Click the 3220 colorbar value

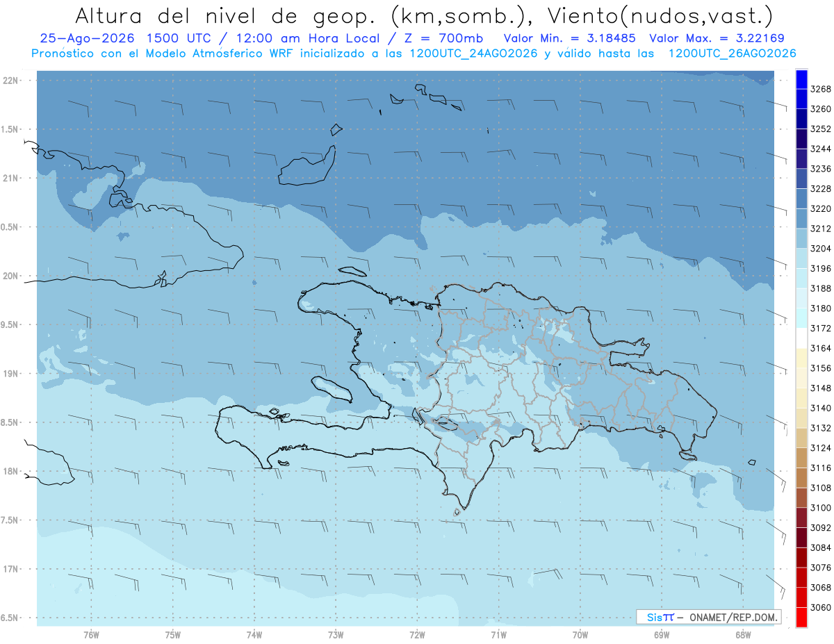click(821, 208)
